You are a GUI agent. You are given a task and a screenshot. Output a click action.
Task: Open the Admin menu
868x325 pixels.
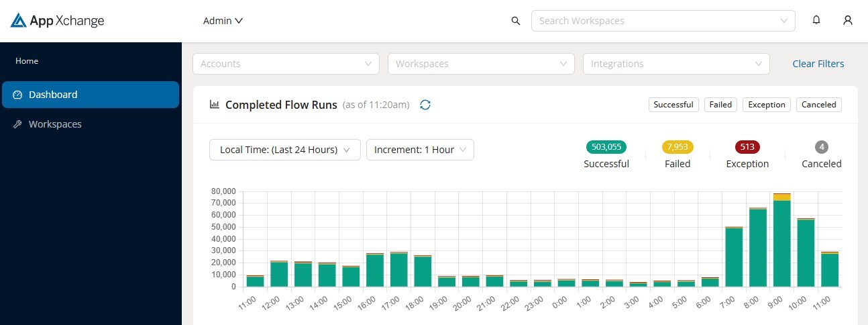223,21
